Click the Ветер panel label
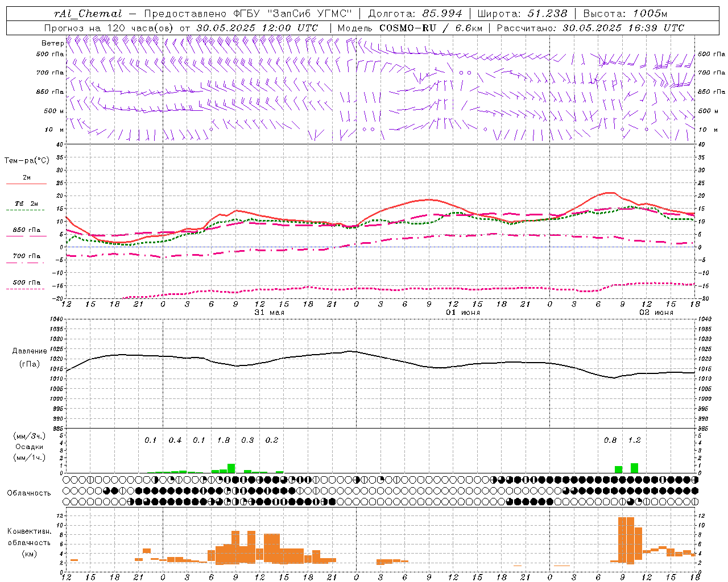Viewport: 728px width, 582px height. coord(52,43)
